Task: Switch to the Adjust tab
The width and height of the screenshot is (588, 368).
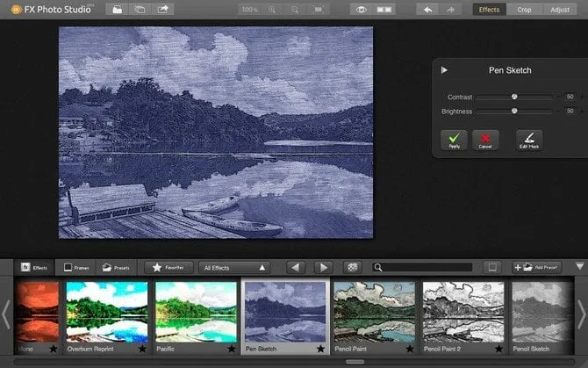Action: click(559, 10)
